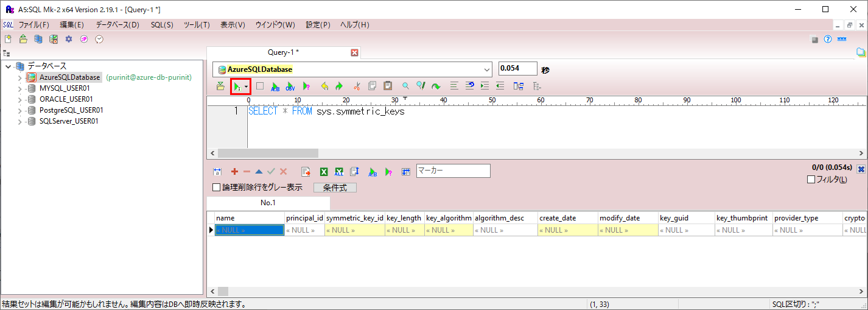Open the SQL(S) menu
This screenshot has height=310, width=868.
162,25
